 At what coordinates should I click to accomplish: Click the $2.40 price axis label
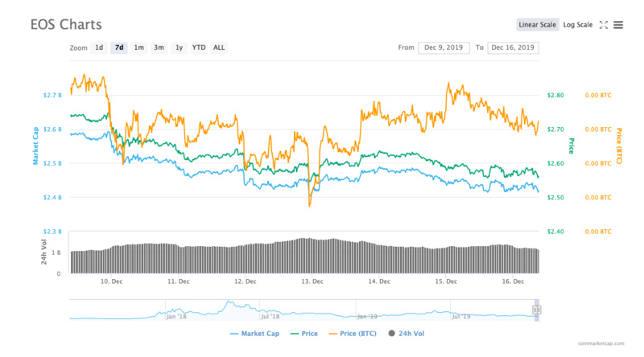(x=555, y=232)
